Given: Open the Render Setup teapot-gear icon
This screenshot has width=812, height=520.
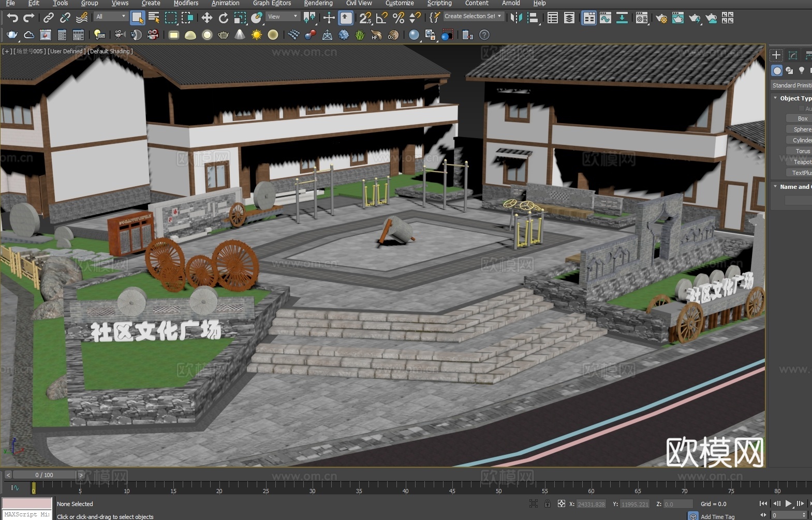Looking at the screenshot, I should tap(661, 18).
